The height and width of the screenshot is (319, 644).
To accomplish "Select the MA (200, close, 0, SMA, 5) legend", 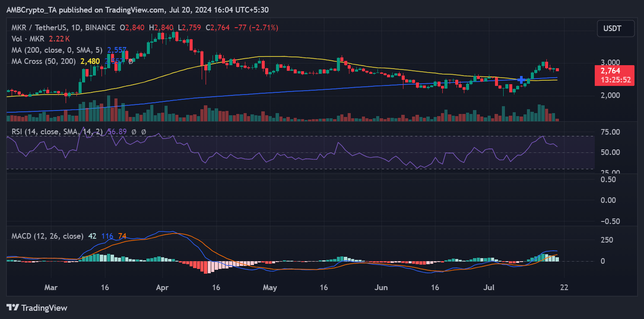I will 58,50.
